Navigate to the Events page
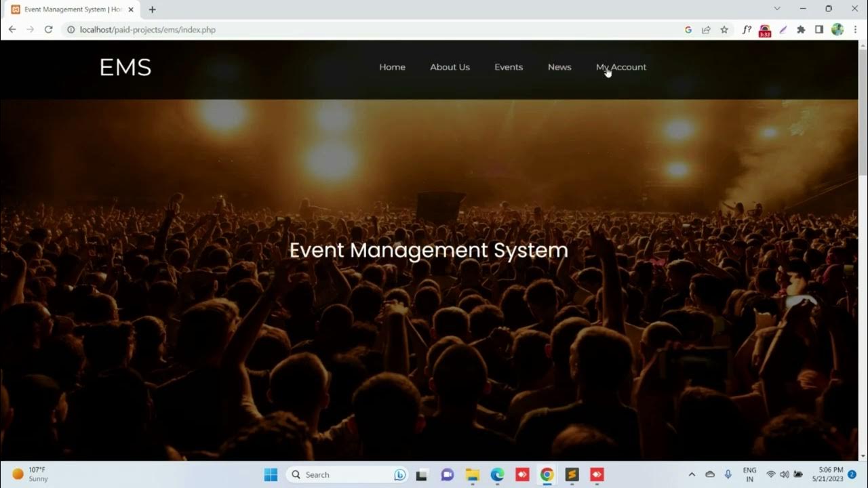The height and width of the screenshot is (488, 868). point(509,67)
